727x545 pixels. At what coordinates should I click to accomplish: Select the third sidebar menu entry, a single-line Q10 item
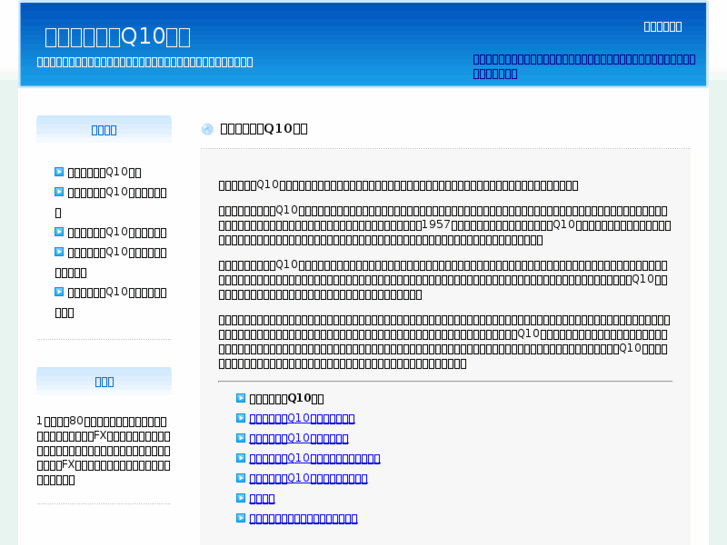(x=117, y=232)
